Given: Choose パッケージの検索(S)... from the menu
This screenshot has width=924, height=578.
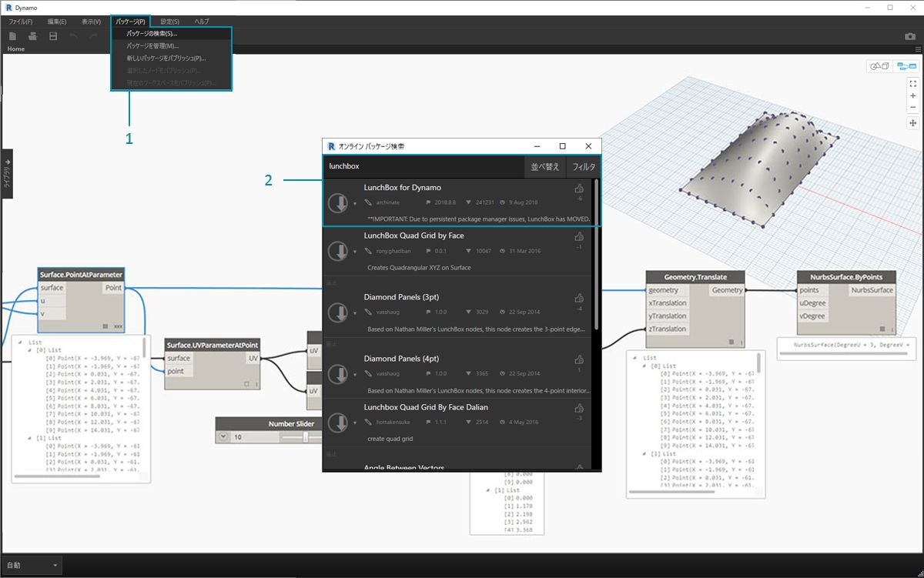Looking at the screenshot, I should [171, 34].
